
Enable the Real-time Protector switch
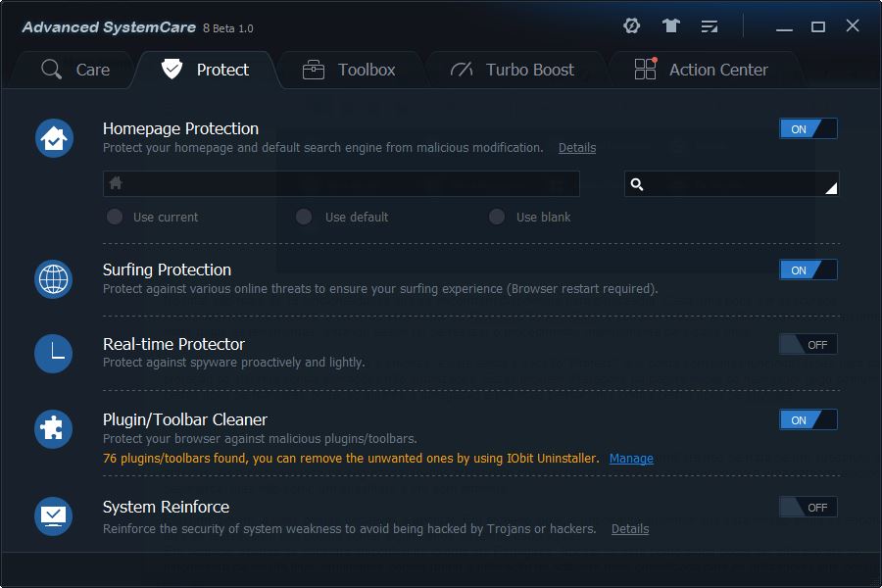(808, 344)
